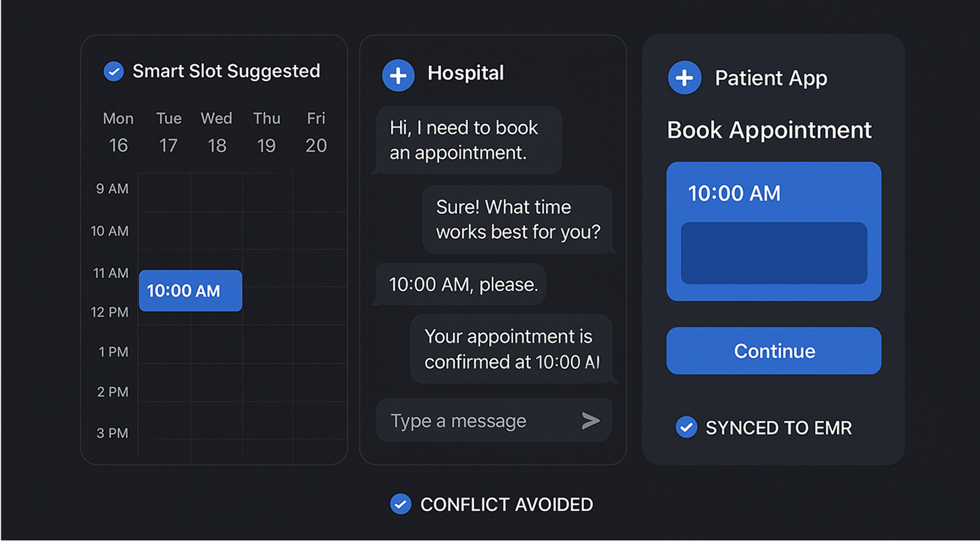Image resolution: width=980 pixels, height=541 pixels.
Task: Click the Hospital blue plus icon
Action: click(x=398, y=74)
